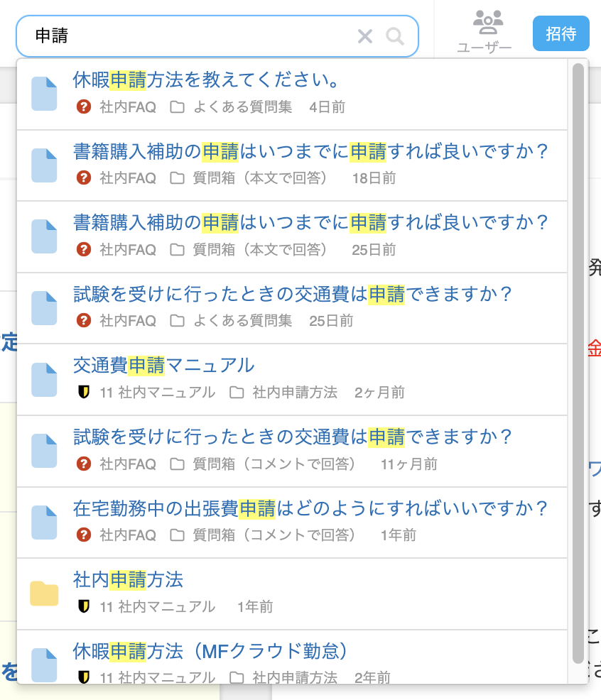Click shield icon in 社内申請方法 folder row
Screen dimensions: 601x700
pos(84,606)
